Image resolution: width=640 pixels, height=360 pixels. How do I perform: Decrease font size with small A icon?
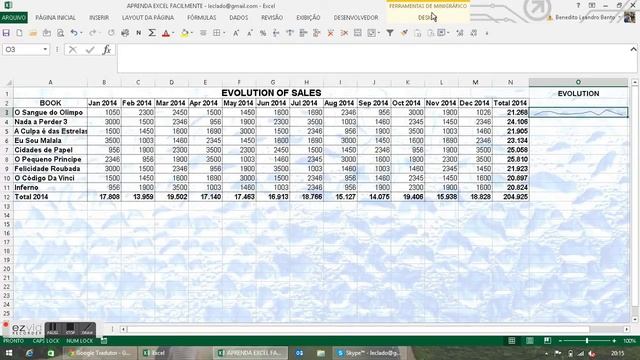(x=249, y=33)
